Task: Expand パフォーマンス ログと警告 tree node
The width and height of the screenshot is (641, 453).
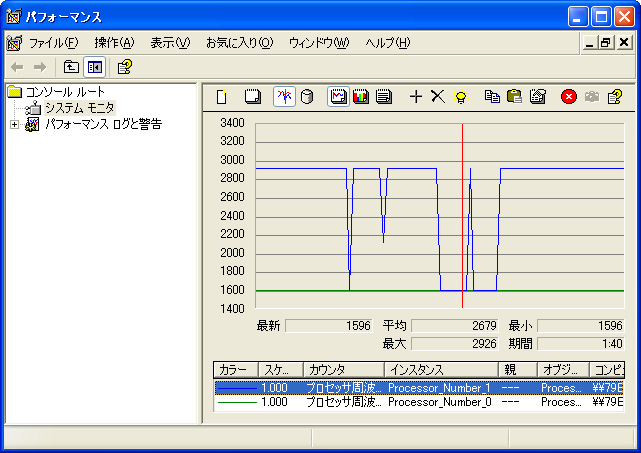Action: pos(14,124)
